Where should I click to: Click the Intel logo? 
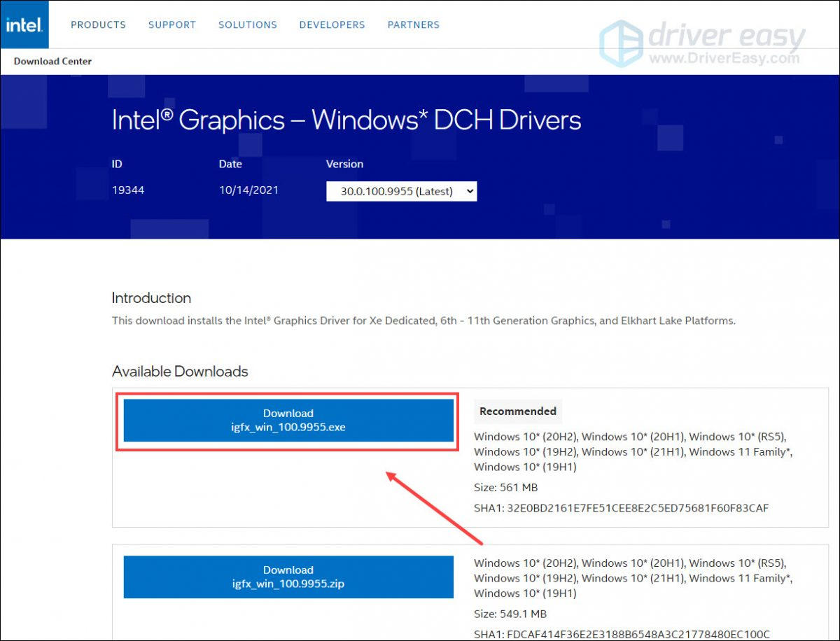click(x=23, y=24)
